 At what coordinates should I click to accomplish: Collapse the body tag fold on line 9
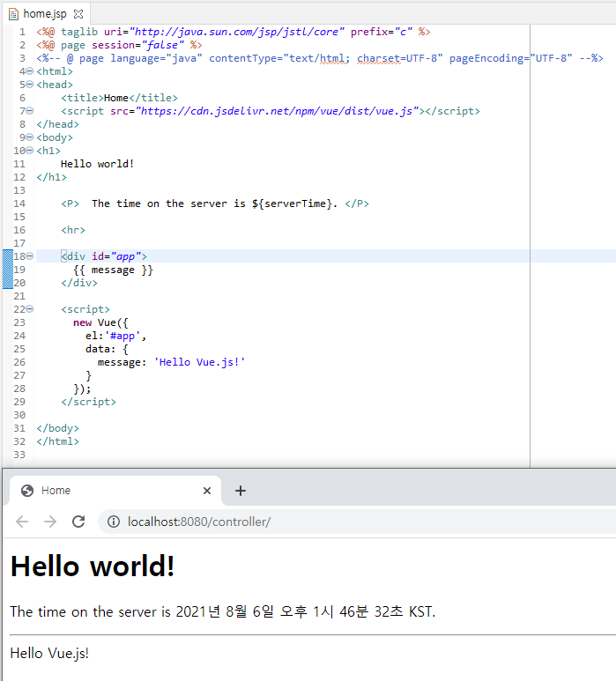(x=30, y=137)
